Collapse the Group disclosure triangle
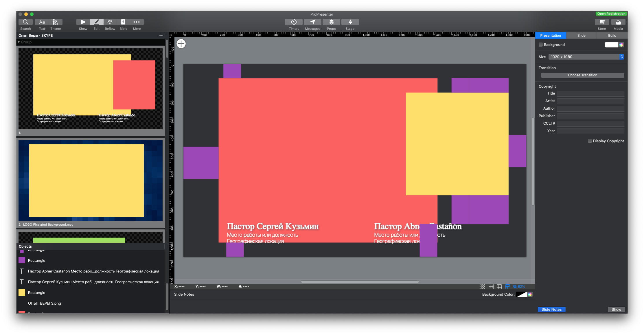 [19, 42]
